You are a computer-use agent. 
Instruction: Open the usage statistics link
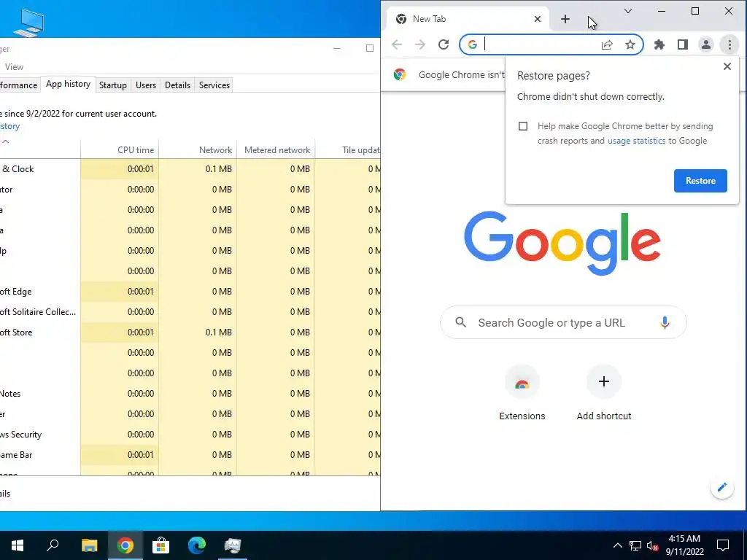point(636,141)
